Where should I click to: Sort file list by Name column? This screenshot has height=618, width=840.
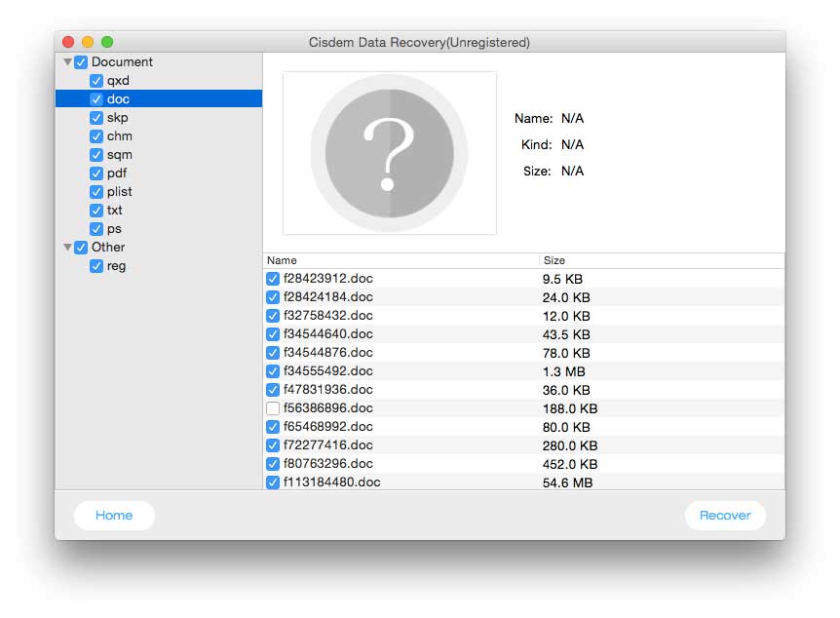point(401,260)
